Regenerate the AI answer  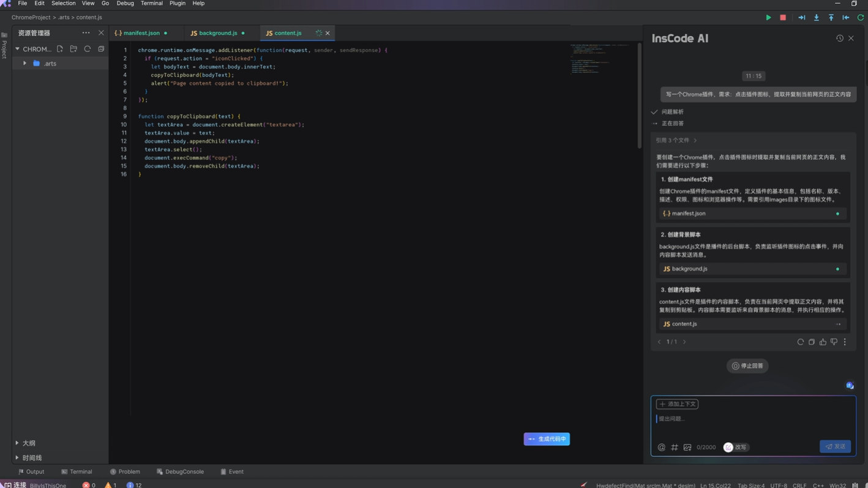(800, 342)
